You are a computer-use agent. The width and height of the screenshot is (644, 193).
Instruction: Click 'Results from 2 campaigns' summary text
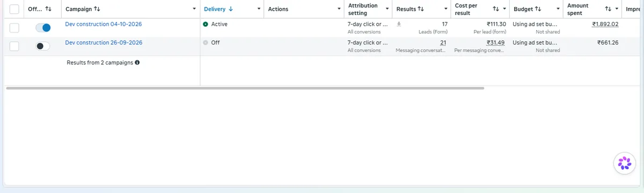click(x=100, y=63)
